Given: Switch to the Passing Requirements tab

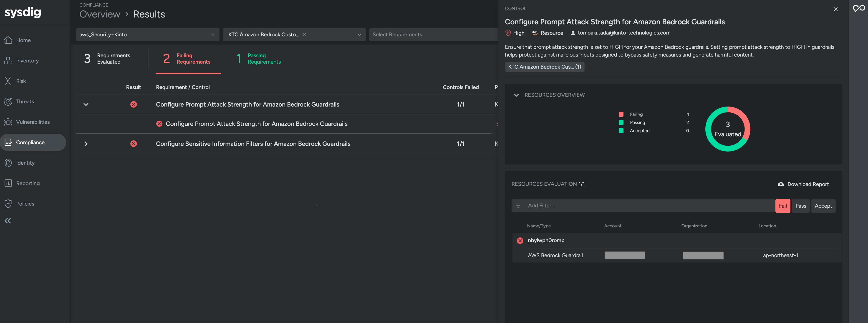Looking at the screenshot, I should point(259,59).
